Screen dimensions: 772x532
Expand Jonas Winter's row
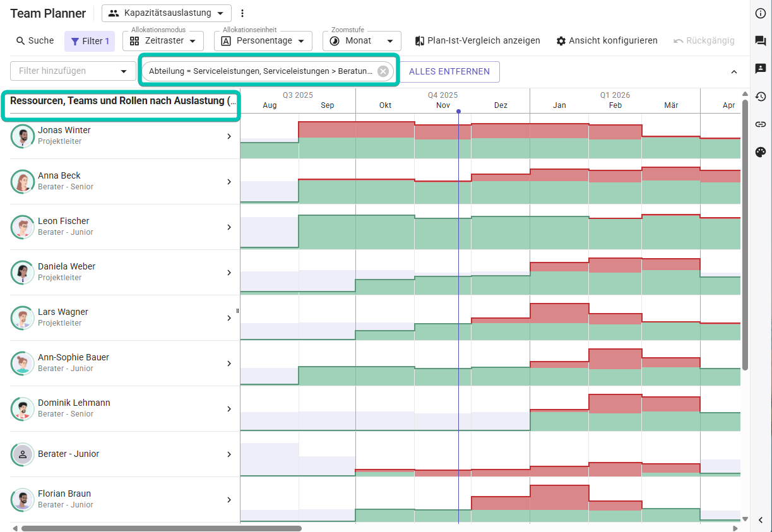[229, 136]
